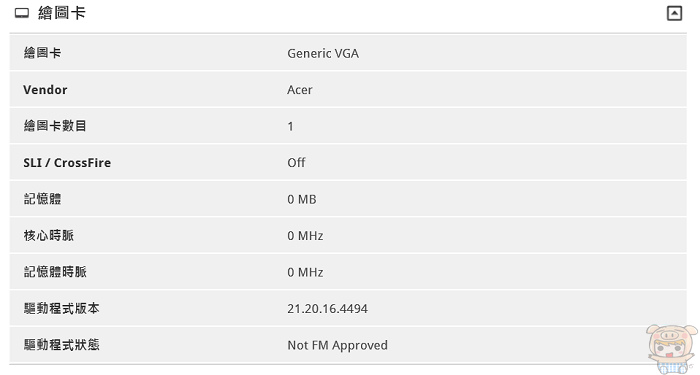This screenshot has height=375, width=700.
Task: Click the 繪圖卡 row label in table
Action: coord(42,53)
